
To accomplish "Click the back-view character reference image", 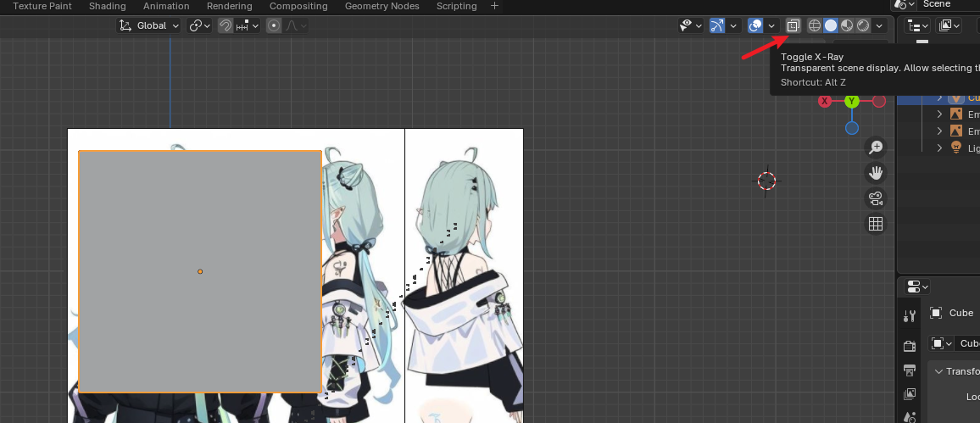I will 465,276.
